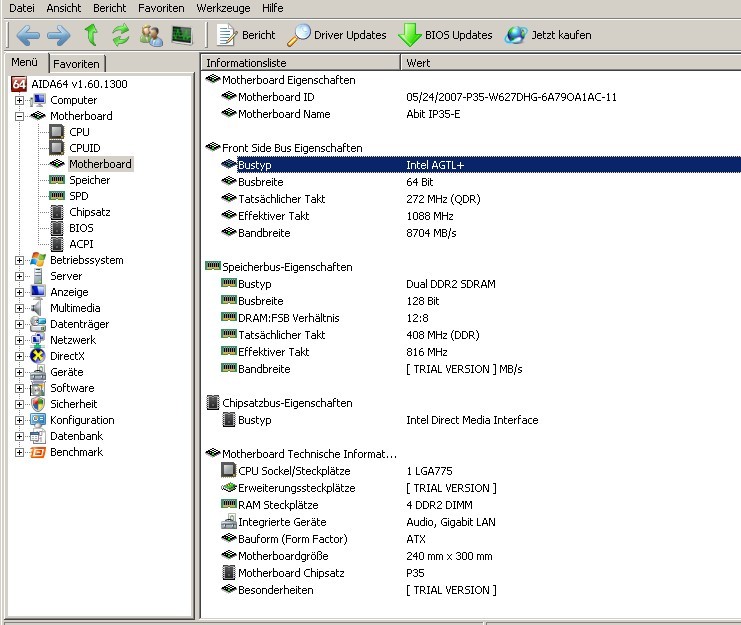Click the green Up arrow icon
The width and height of the screenshot is (741, 625).
[x=91, y=35]
